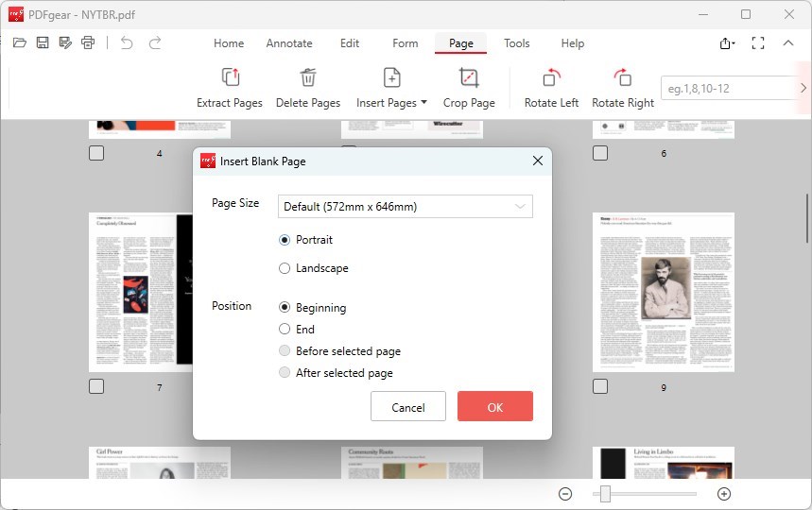Screen dimensions: 812x510
Task: Choose End as the insert position
Action: (285, 330)
